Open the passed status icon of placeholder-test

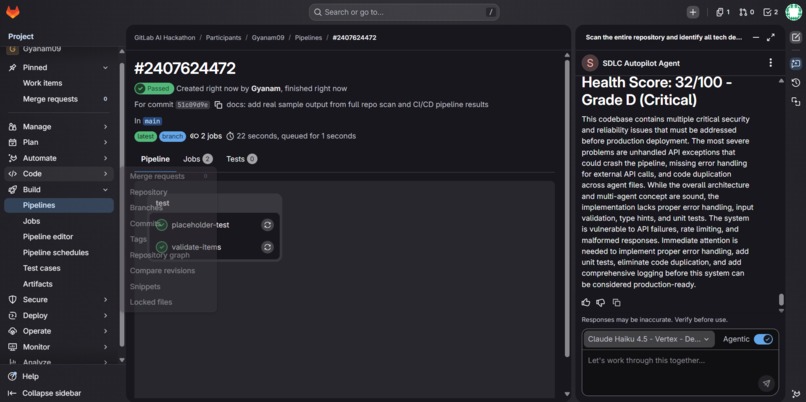coord(162,225)
